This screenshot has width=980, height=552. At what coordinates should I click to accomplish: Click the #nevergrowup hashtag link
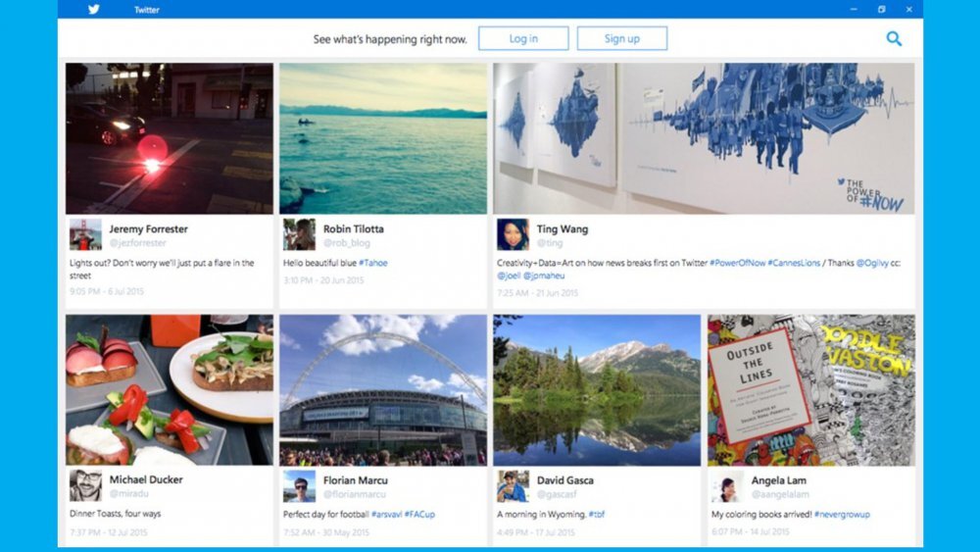click(x=841, y=514)
